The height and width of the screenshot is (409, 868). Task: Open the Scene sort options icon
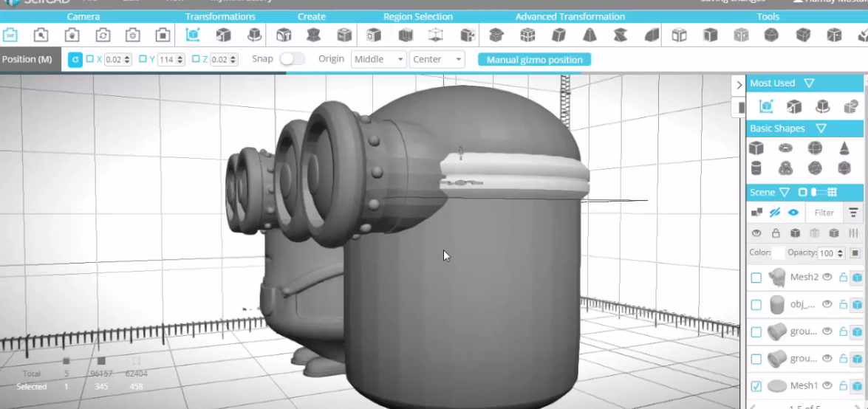[853, 213]
